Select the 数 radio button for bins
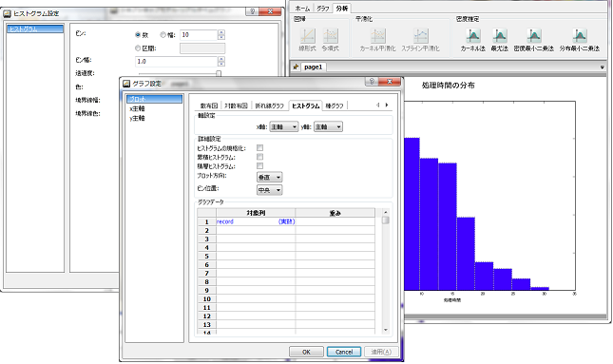Image resolution: width=613 pixels, height=364 pixels. tap(138, 35)
